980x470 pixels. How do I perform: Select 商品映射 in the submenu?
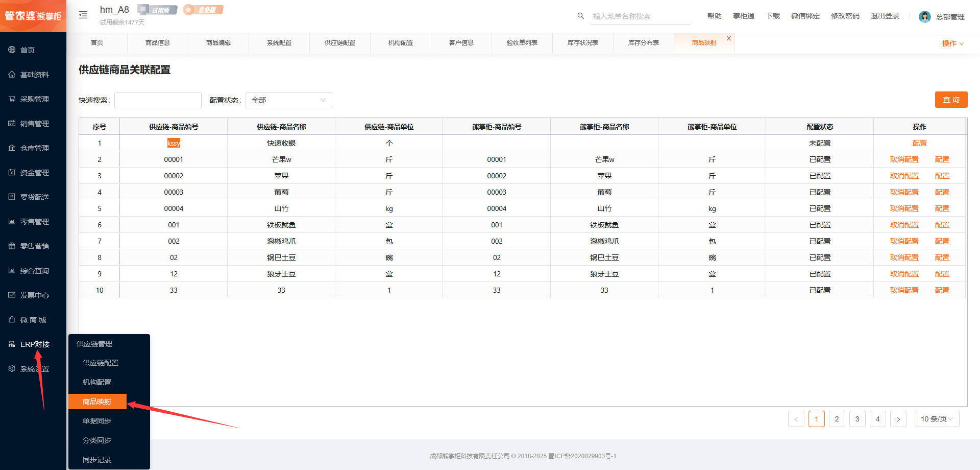(x=97, y=402)
